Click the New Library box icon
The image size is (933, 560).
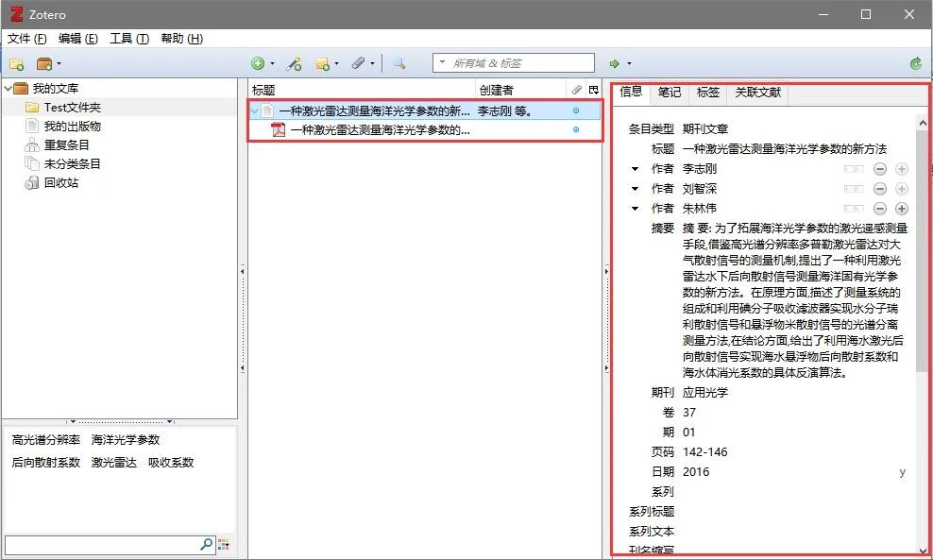point(44,63)
